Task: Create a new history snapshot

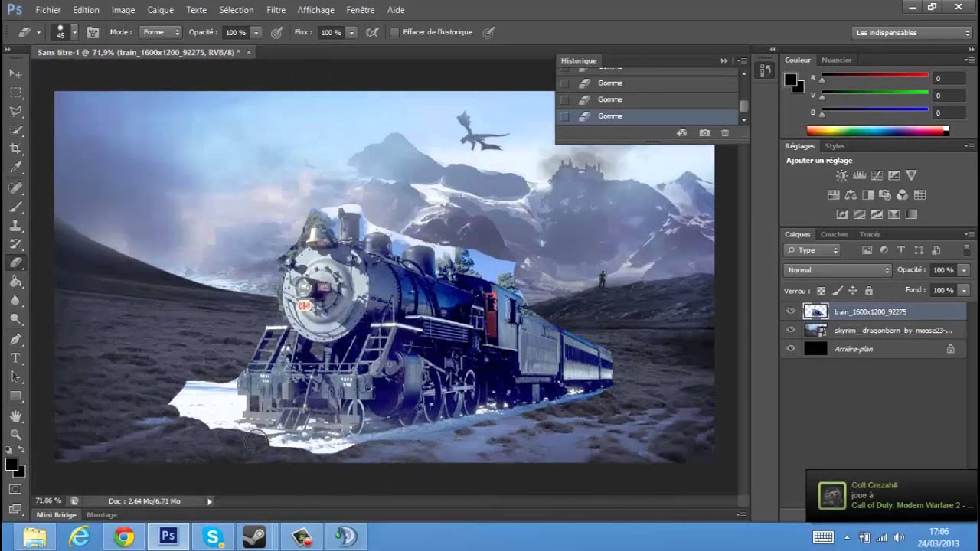Action: [x=704, y=133]
